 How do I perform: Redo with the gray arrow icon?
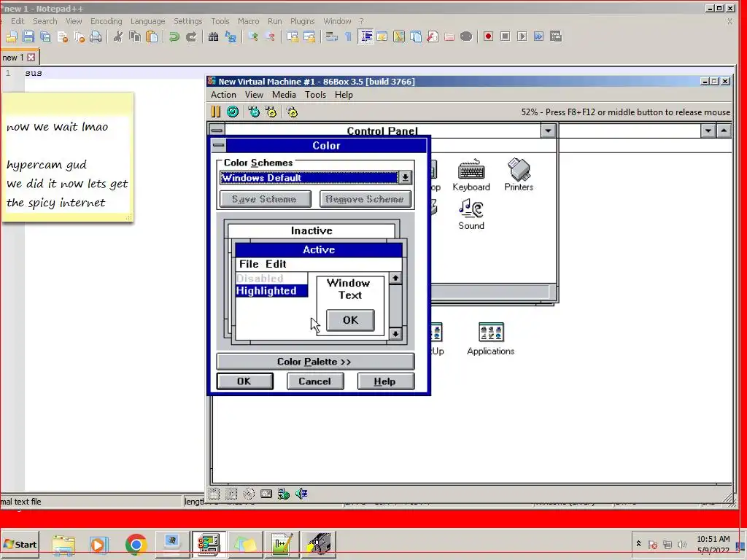191,36
